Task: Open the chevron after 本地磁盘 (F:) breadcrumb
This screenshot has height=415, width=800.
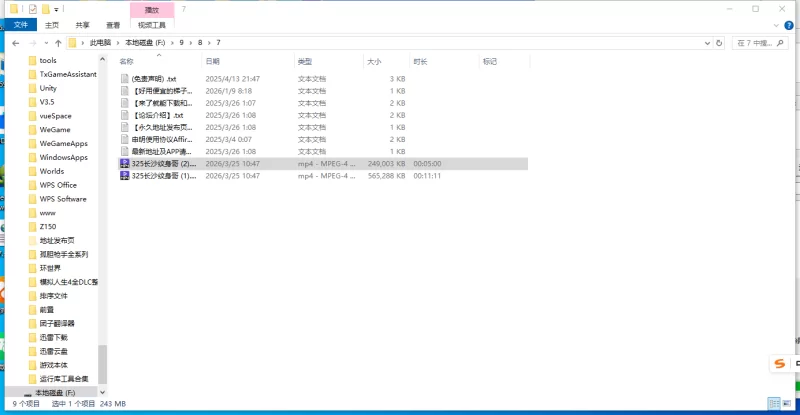Action: click(172, 43)
